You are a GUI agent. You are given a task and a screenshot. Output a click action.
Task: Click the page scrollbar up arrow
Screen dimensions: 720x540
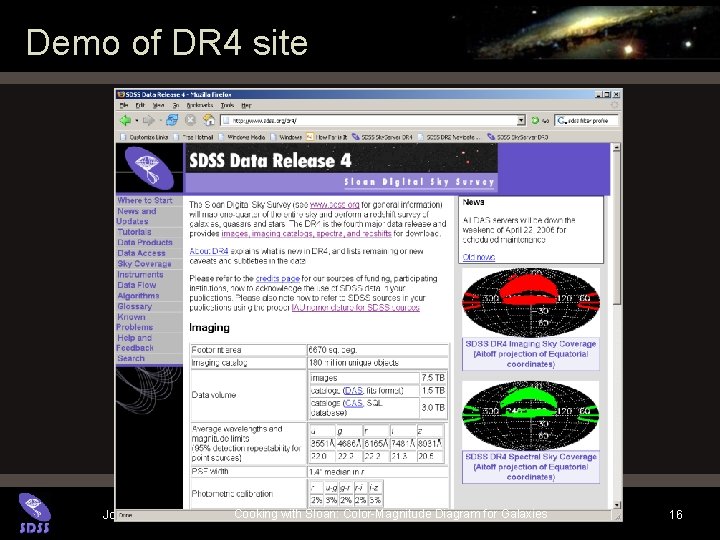pos(616,147)
